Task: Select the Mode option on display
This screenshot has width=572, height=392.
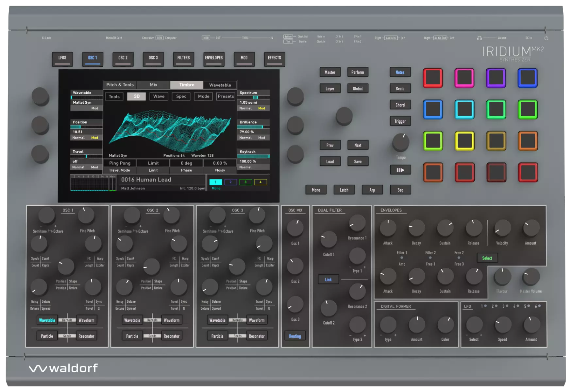Action: pyautogui.click(x=204, y=96)
